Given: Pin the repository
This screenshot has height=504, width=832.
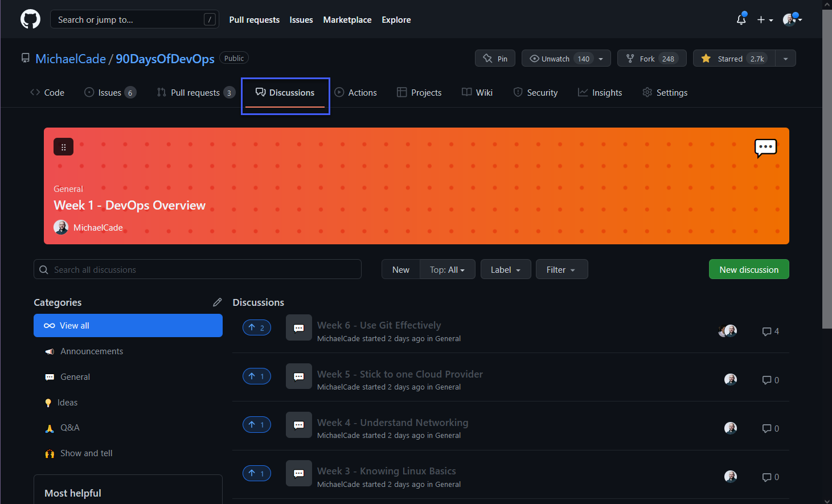Looking at the screenshot, I should (495, 58).
